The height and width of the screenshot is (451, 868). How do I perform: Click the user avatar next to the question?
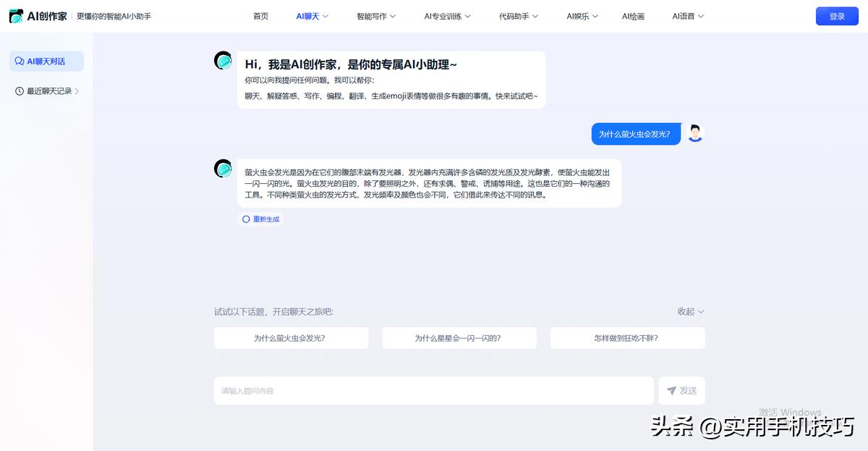pyautogui.click(x=695, y=133)
